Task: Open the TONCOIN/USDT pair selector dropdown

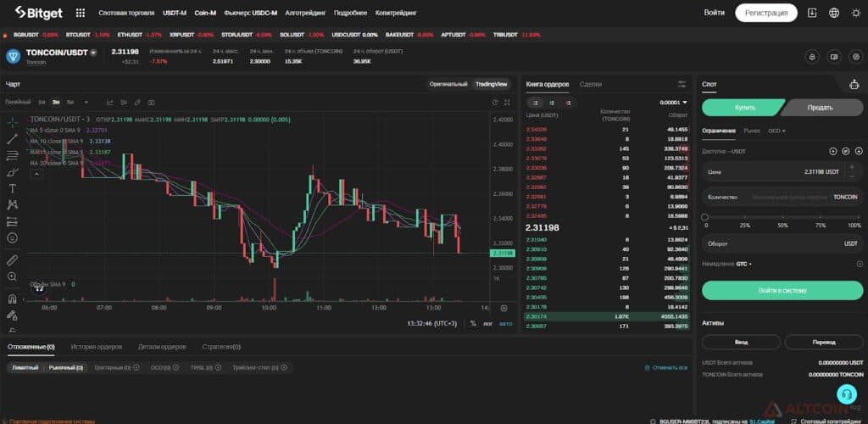Action: tap(93, 53)
